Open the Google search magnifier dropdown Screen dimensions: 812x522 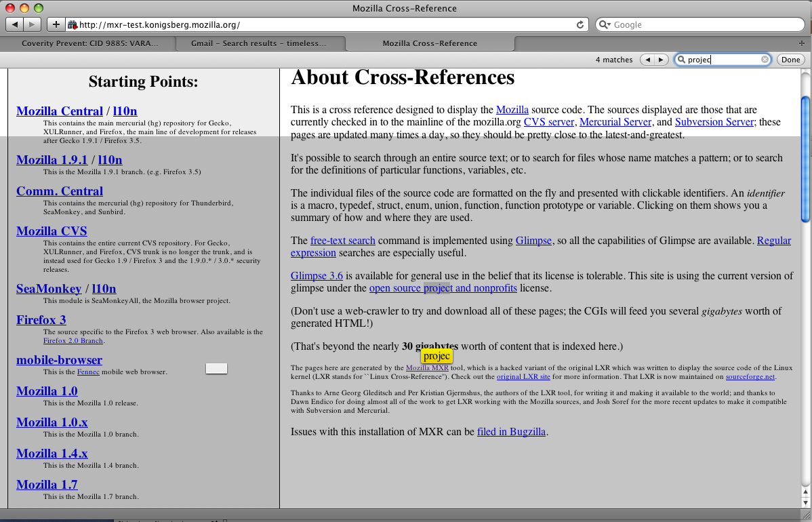[x=605, y=24]
